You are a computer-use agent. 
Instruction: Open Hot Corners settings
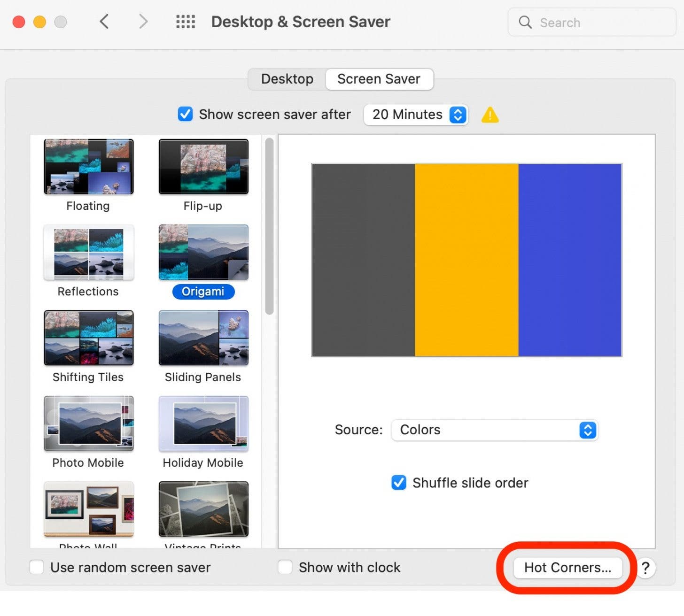pyautogui.click(x=567, y=568)
